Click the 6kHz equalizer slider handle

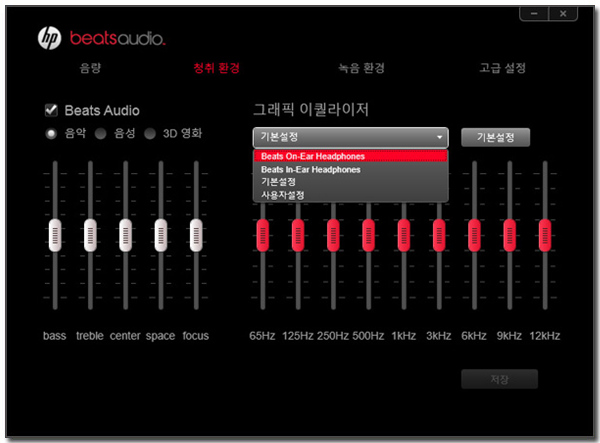[474, 235]
